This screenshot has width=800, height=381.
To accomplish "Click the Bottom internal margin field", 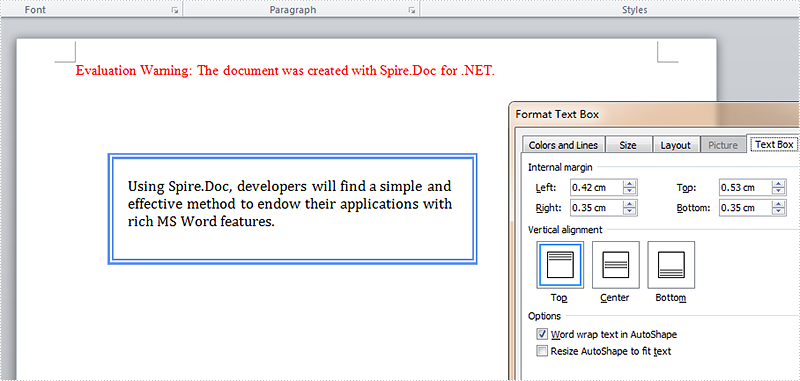I will [x=744, y=208].
